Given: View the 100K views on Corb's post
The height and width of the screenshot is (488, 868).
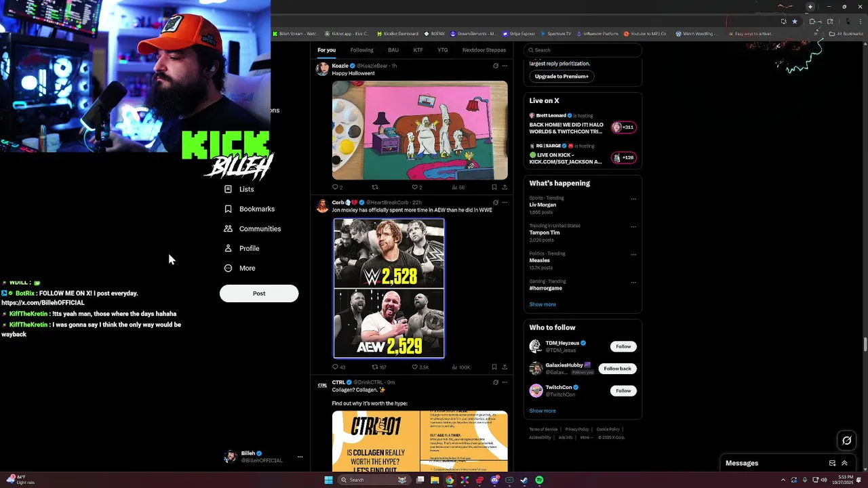Looking at the screenshot, I should 461,367.
